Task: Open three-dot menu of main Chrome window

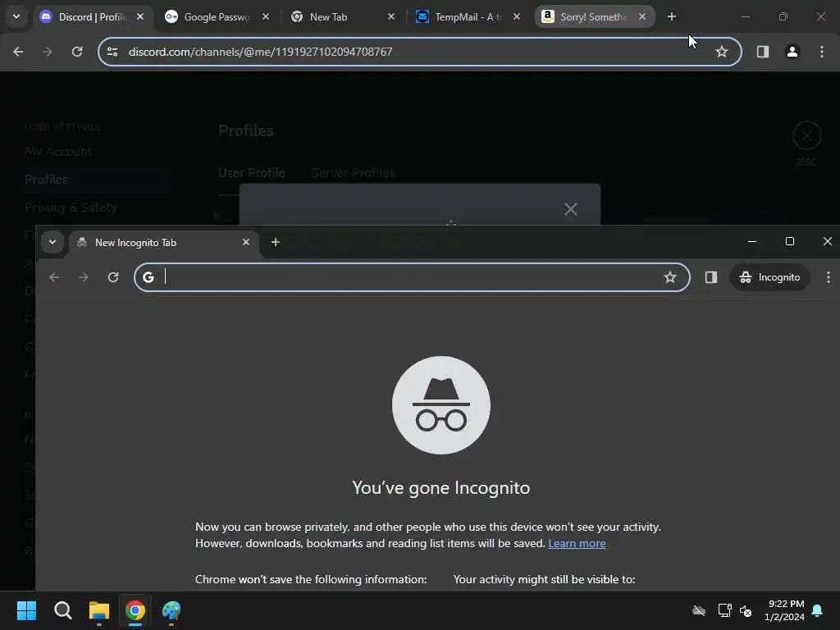Action: pyautogui.click(x=822, y=52)
